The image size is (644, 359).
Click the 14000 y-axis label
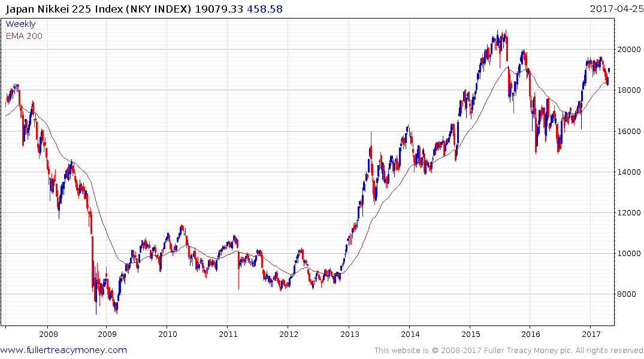tap(629, 172)
